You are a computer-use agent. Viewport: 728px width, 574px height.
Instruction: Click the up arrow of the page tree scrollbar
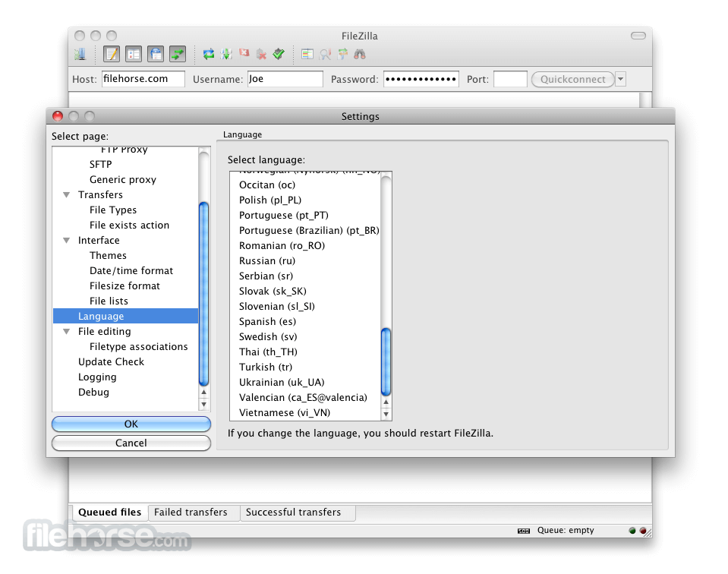[203, 393]
